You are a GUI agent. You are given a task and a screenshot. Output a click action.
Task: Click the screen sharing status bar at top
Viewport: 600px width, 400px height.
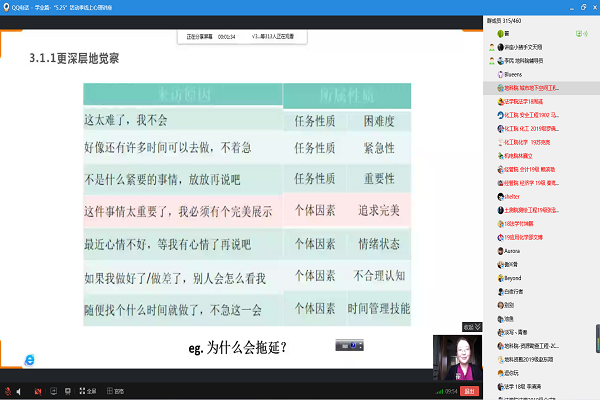click(x=240, y=37)
